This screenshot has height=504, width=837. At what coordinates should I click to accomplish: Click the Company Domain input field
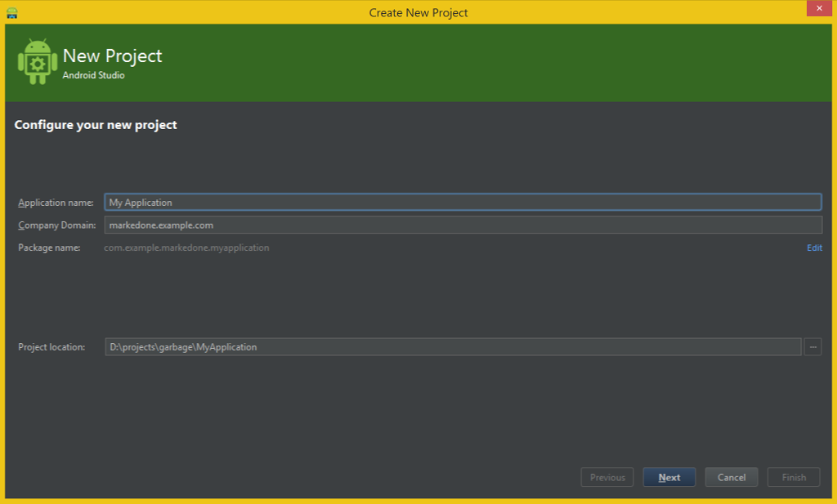pyautogui.click(x=463, y=225)
